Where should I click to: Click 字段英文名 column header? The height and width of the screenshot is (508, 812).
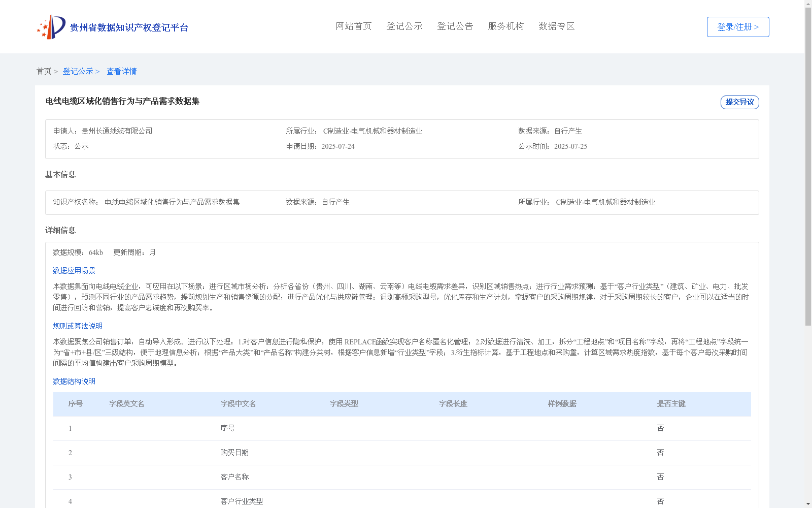[x=127, y=404]
